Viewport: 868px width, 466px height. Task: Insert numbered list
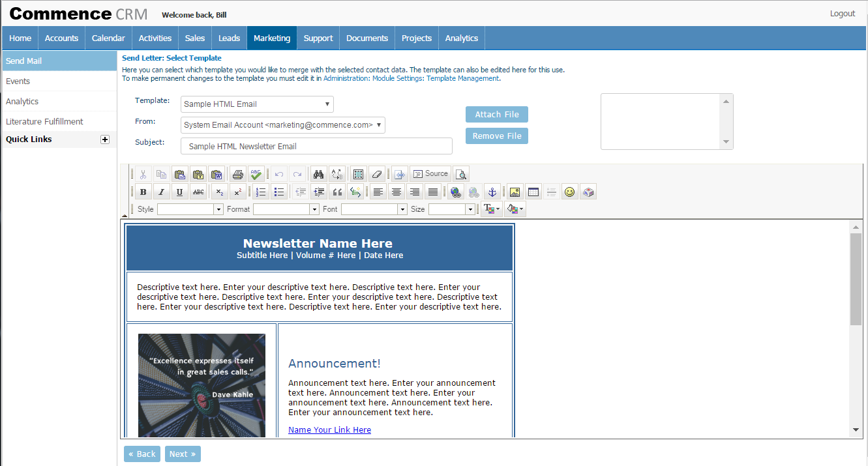point(261,192)
